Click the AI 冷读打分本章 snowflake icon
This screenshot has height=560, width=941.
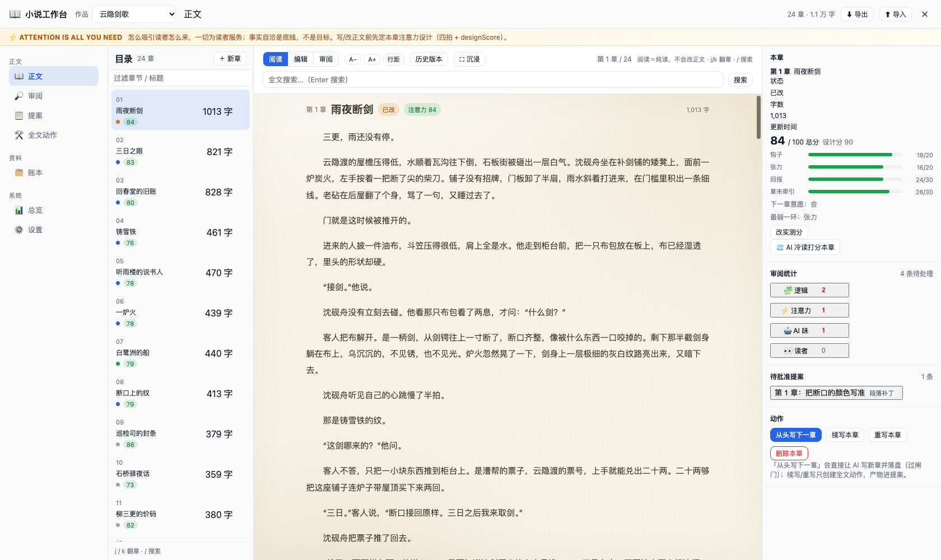tap(780, 247)
